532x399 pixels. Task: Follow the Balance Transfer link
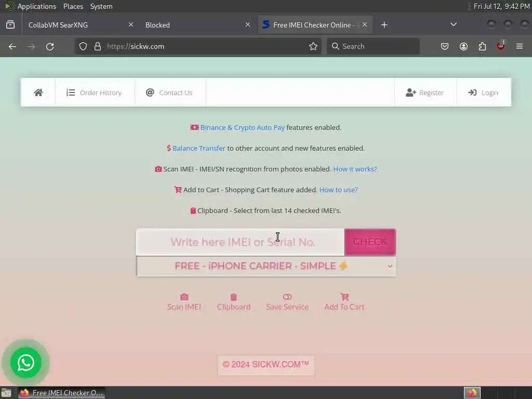point(198,148)
